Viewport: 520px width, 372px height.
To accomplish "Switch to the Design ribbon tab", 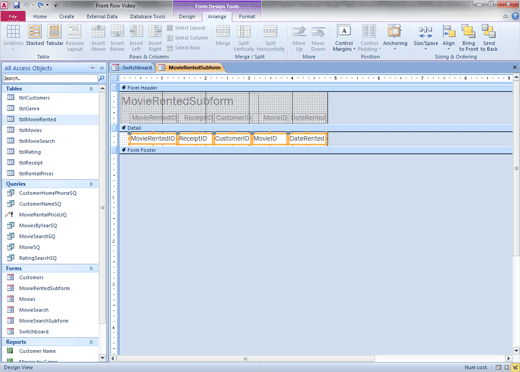I will [187, 16].
